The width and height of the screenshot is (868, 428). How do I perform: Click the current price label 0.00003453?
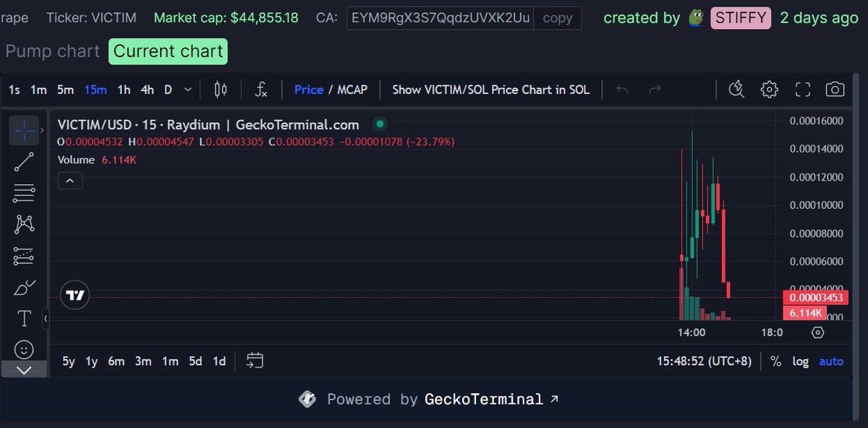coord(816,298)
